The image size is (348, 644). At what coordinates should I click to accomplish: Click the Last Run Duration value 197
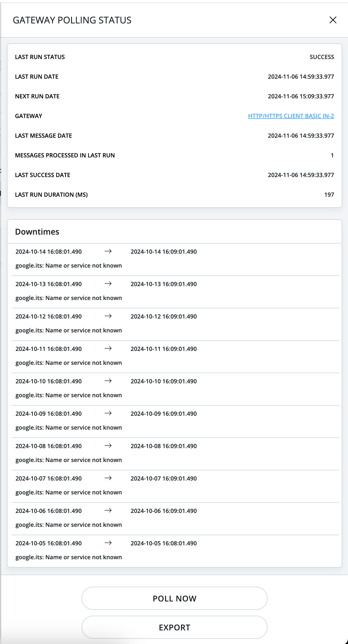point(329,195)
